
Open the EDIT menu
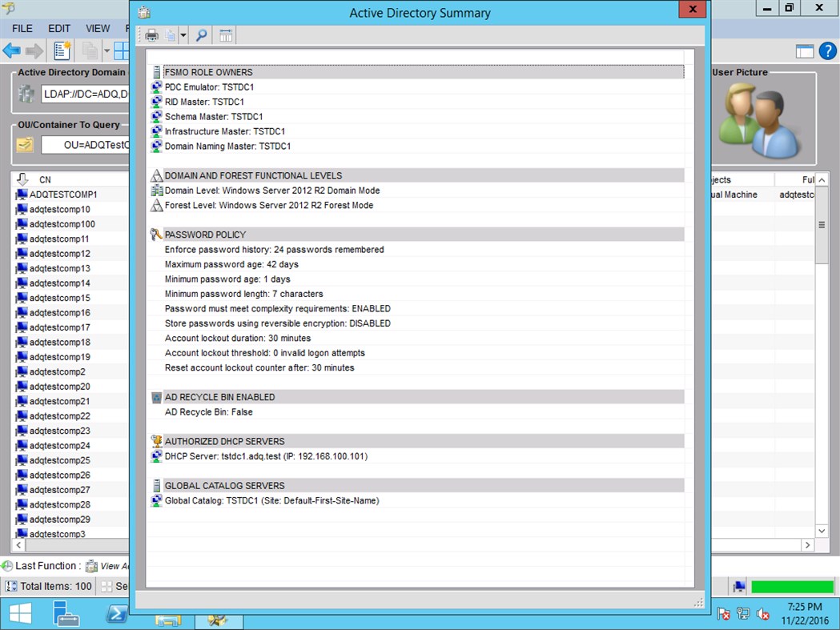coord(59,28)
